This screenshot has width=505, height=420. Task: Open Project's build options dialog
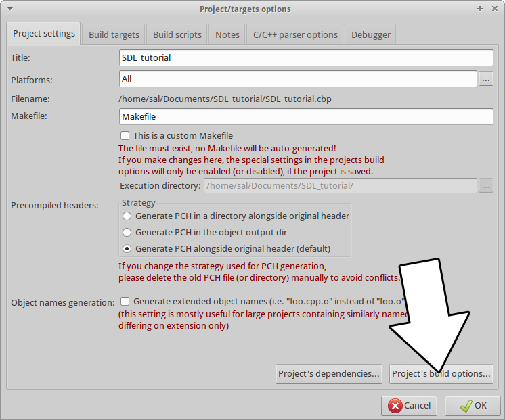[x=441, y=374]
